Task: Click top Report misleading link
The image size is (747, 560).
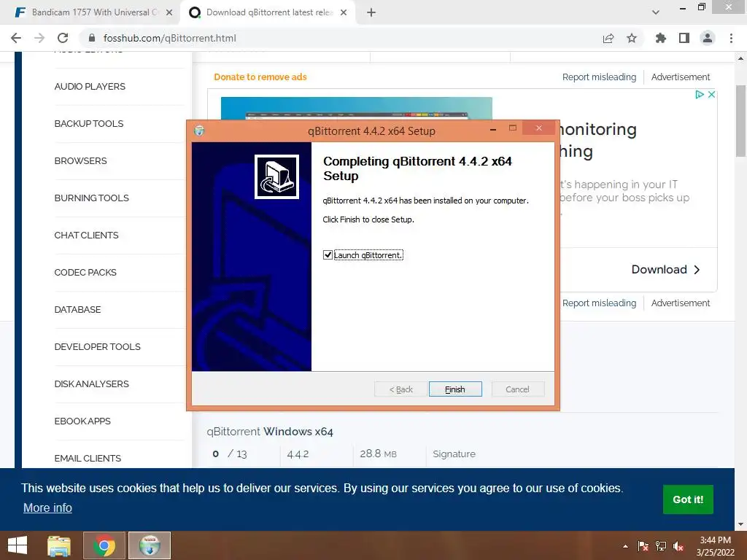Action: pos(599,77)
